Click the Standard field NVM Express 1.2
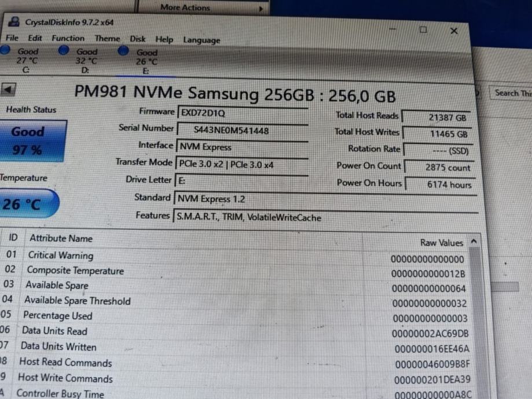Viewport: 532px width, 399px height. coord(325,199)
